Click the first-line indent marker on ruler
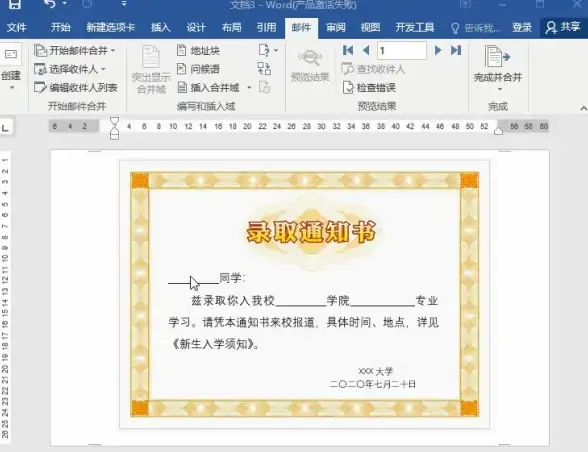588x452 pixels. point(114,121)
